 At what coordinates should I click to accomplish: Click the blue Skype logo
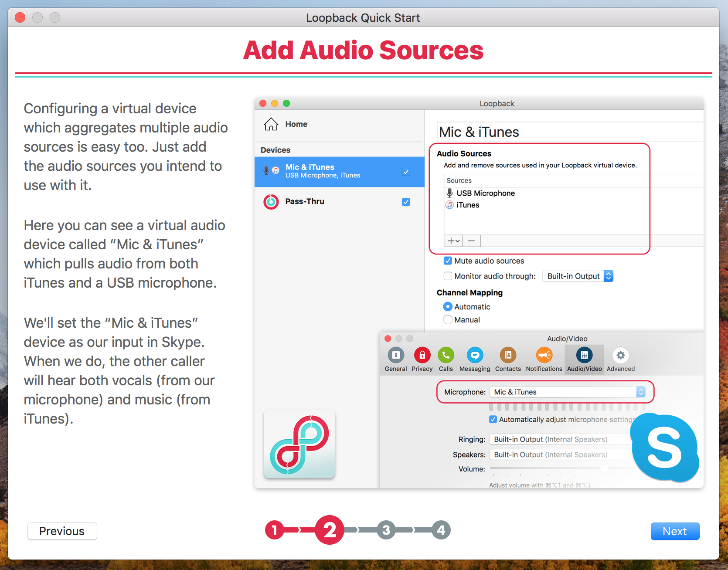point(665,448)
